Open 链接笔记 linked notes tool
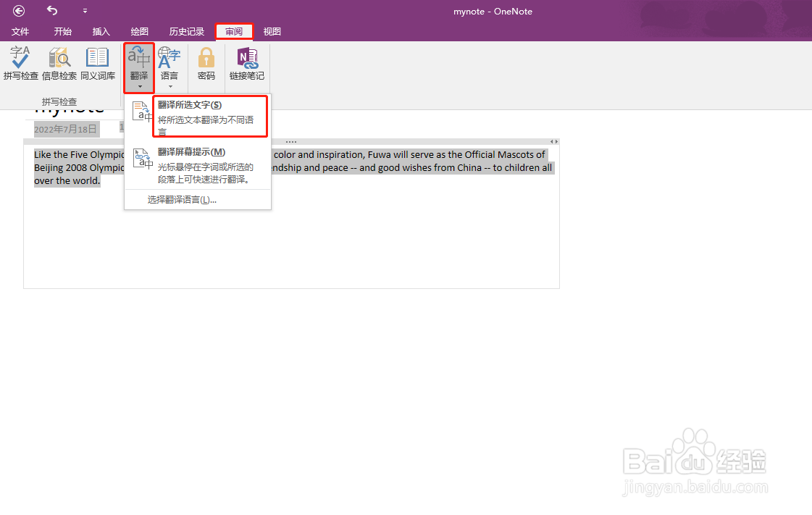 247,63
